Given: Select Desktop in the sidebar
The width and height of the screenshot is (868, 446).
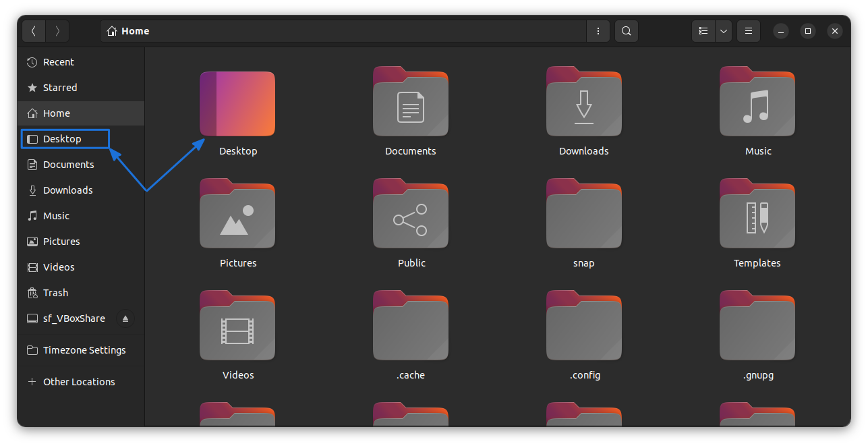Looking at the screenshot, I should click(x=61, y=138).
